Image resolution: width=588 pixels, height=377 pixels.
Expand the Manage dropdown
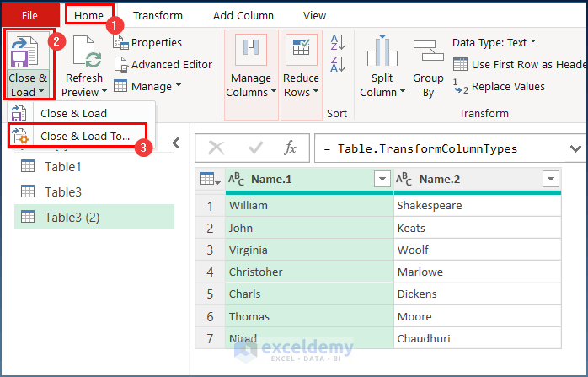179,85
